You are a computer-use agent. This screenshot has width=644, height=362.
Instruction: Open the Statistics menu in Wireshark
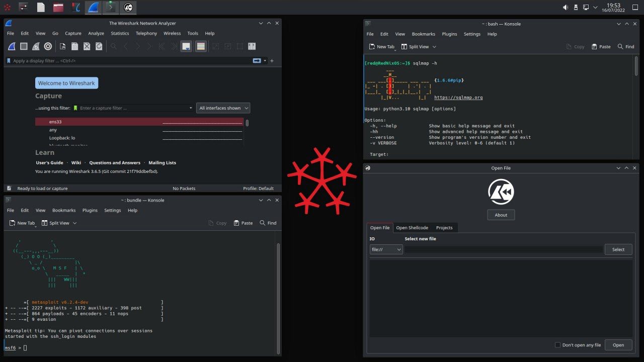(x=120, y=33)
